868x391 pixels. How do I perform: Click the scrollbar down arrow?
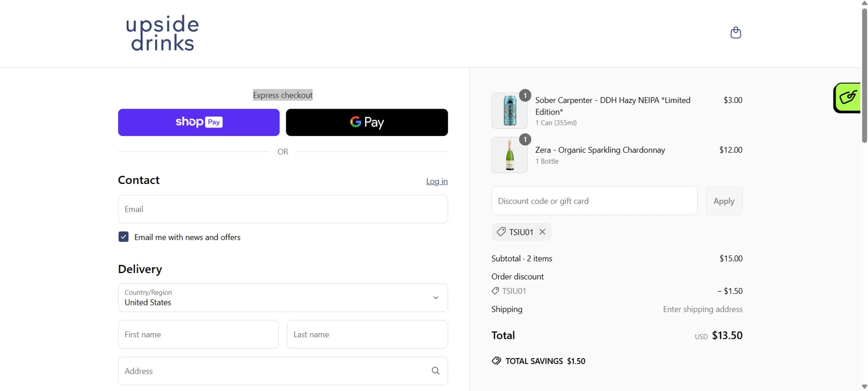864,387
